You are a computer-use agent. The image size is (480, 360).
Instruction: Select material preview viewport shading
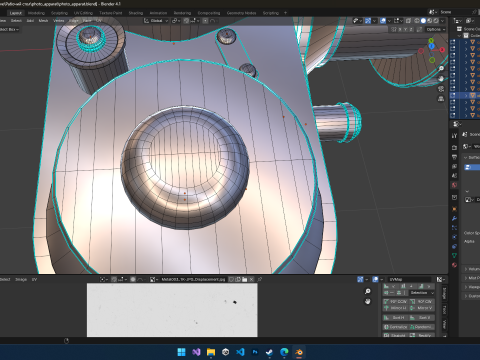430,21
